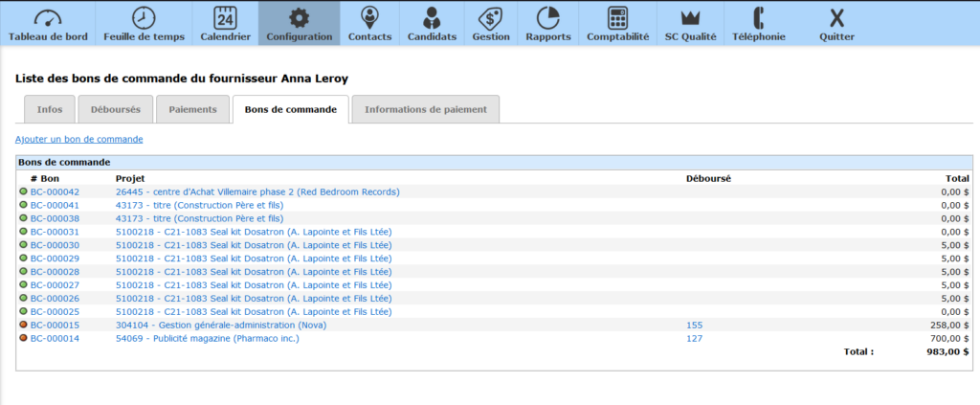Image resolution: width=980 pixels, height=405 pixels.
Task: Open purchase order BC-000042
Action: tap(55, 191)
